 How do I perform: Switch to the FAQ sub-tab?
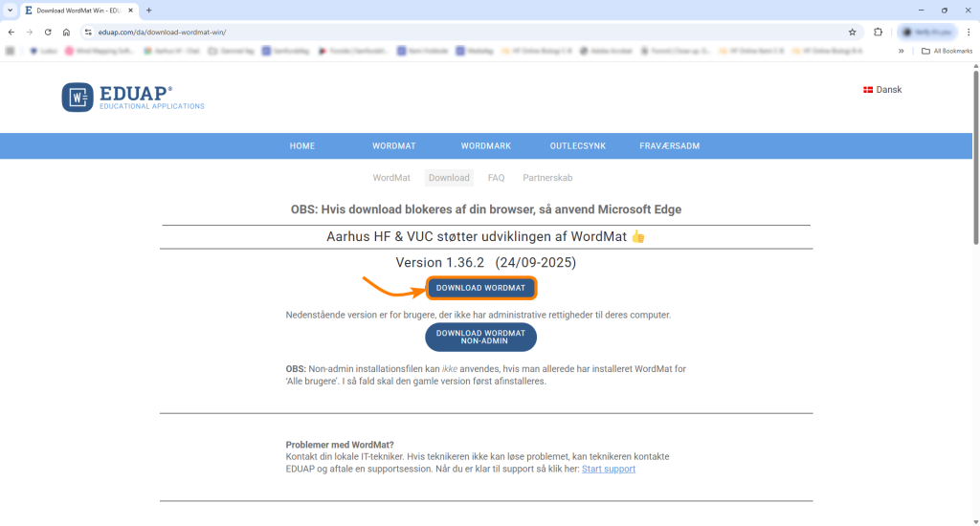[496, 178]
